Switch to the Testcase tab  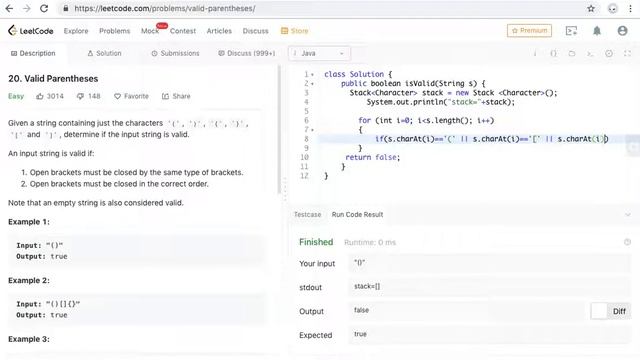[x=307, y=215]
